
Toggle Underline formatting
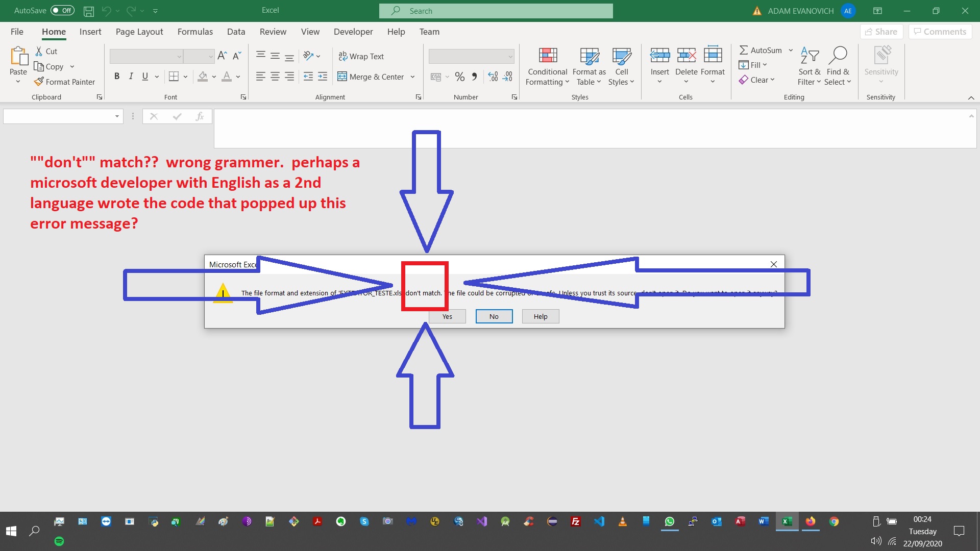[x=145, y=77]
